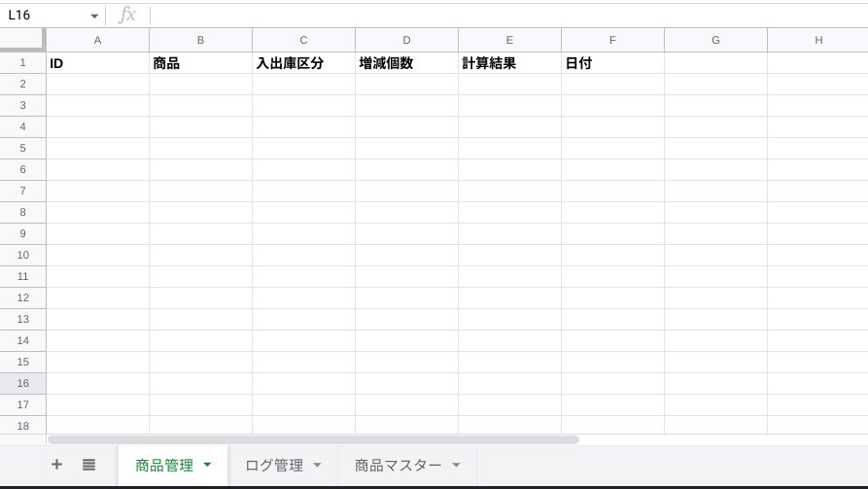Screen dimensions: 868x489
Task: Select the 商品管理 sheet tab
Action: click(163, 466)
